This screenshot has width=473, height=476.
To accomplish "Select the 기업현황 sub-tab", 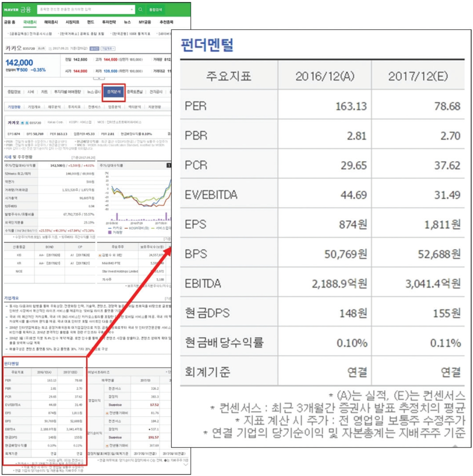I will click(x=14, y=107).
